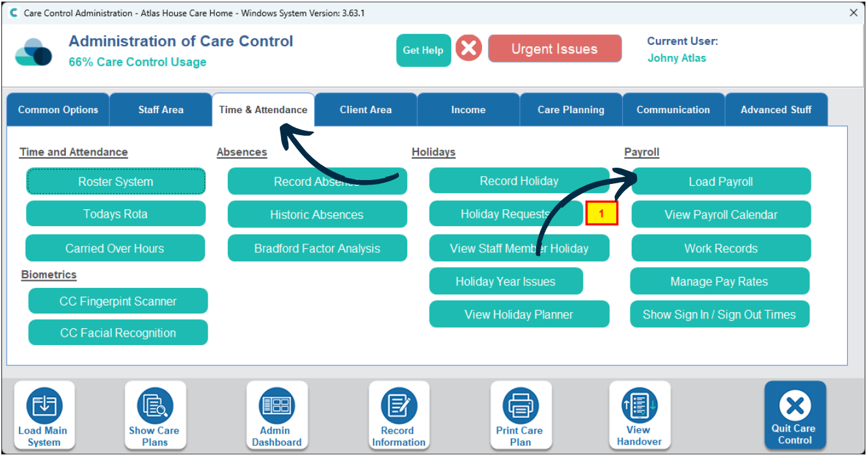This screenshot has width=868, height=455.
Task: Click Todays Rota button
Action: [x=116, y=214]
